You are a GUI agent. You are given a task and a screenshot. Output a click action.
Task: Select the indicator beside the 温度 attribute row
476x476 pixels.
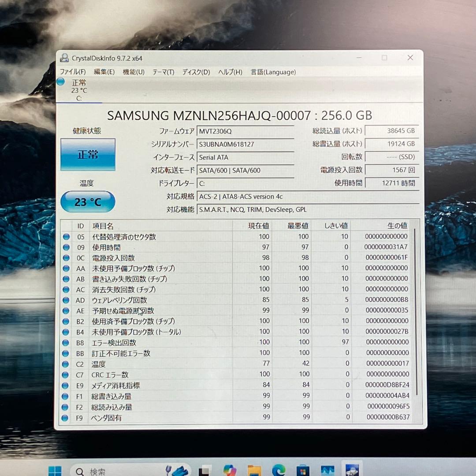point(66,364)
